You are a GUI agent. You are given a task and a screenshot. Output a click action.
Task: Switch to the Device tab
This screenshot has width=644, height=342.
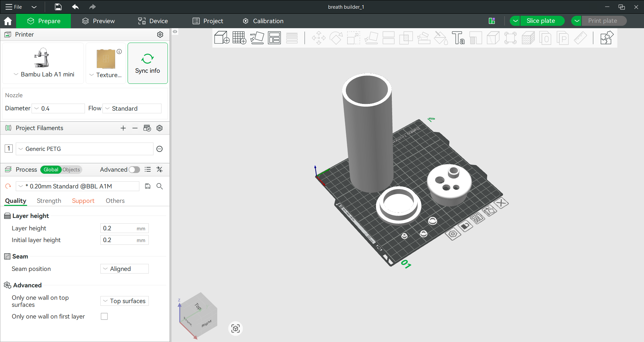(x=153, y=21)
